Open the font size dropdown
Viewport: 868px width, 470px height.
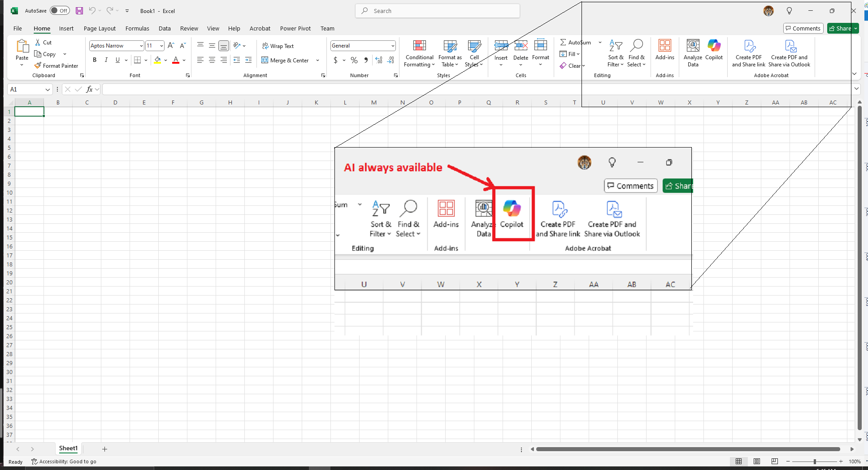161,46
